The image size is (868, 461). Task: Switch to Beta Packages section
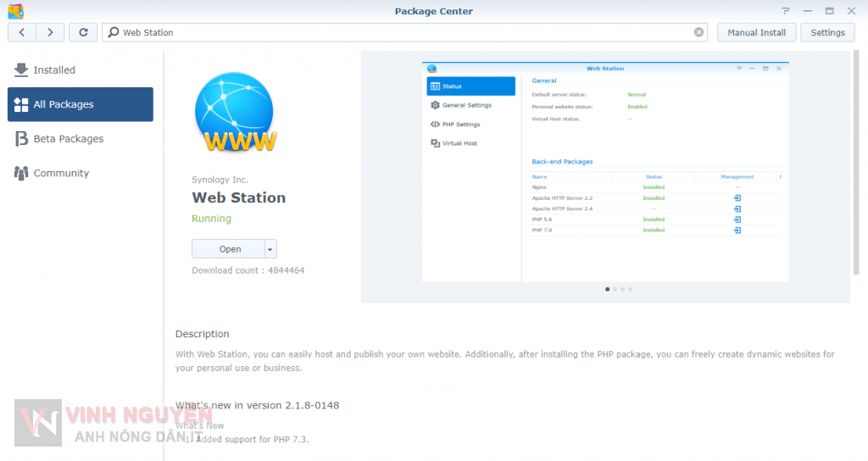point(68,138)
